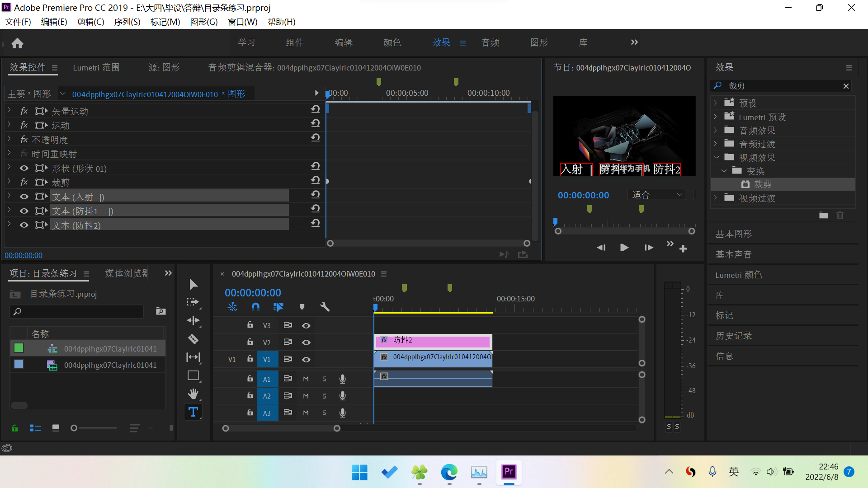Toggle snap in timeline

coord(255,307)
